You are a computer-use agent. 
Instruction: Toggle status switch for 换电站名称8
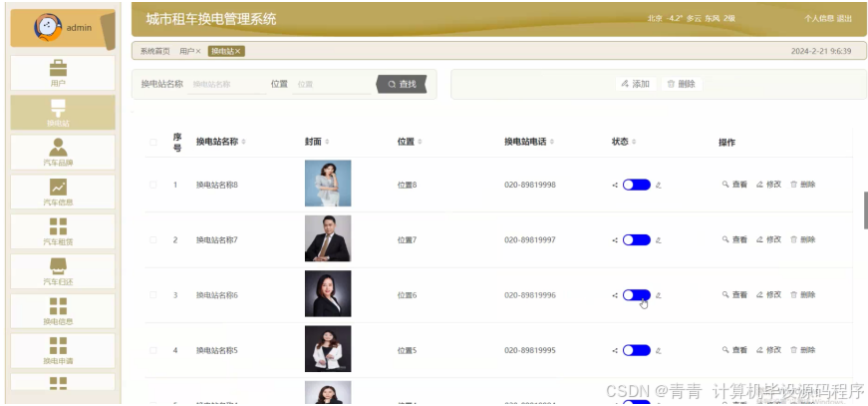(636, 185)
